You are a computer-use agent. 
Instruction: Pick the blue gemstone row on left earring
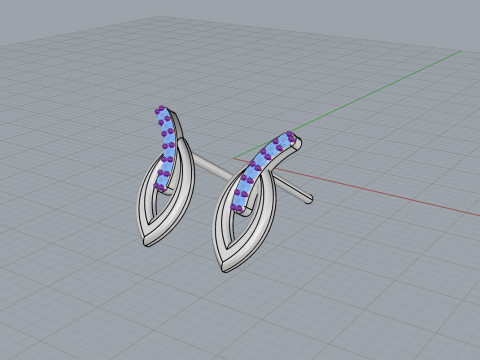tap(165, 149)
